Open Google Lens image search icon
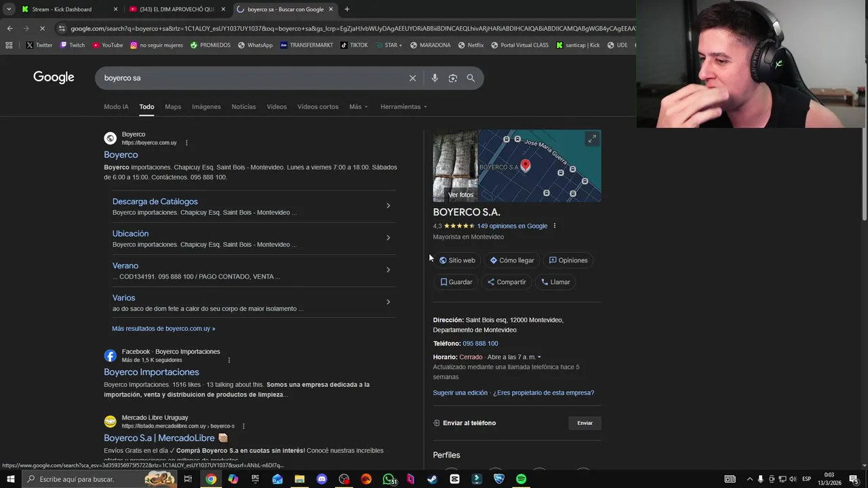 (453, 78)
